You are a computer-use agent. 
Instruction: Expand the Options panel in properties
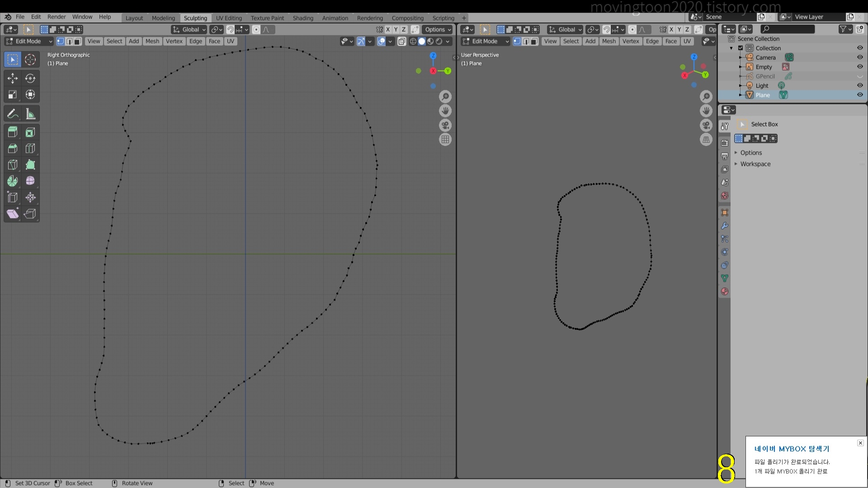tap(751, 153)
